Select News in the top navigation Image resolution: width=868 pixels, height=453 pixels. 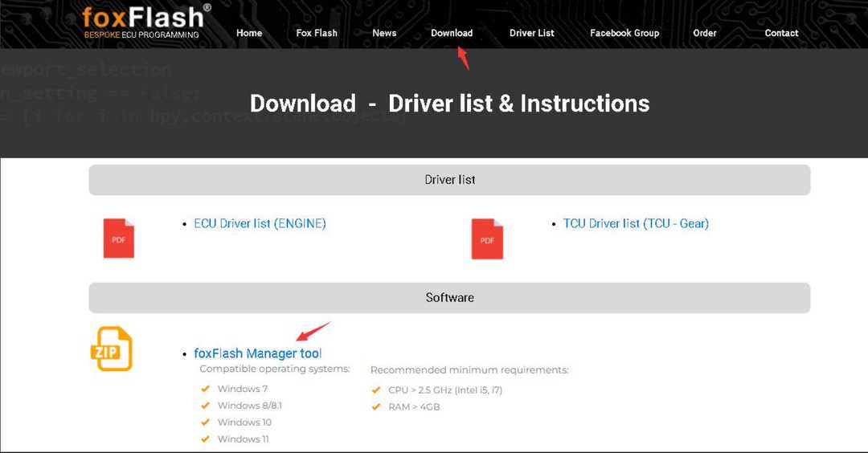384,33
